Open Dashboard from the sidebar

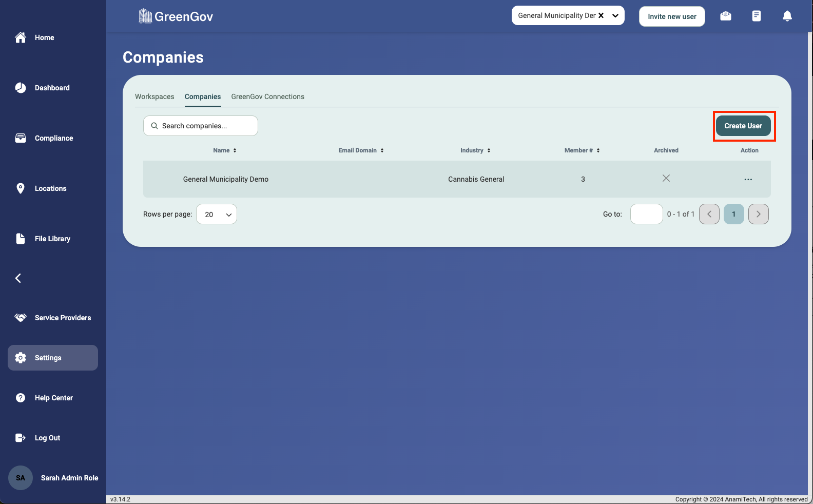click(x=52, y=88)
